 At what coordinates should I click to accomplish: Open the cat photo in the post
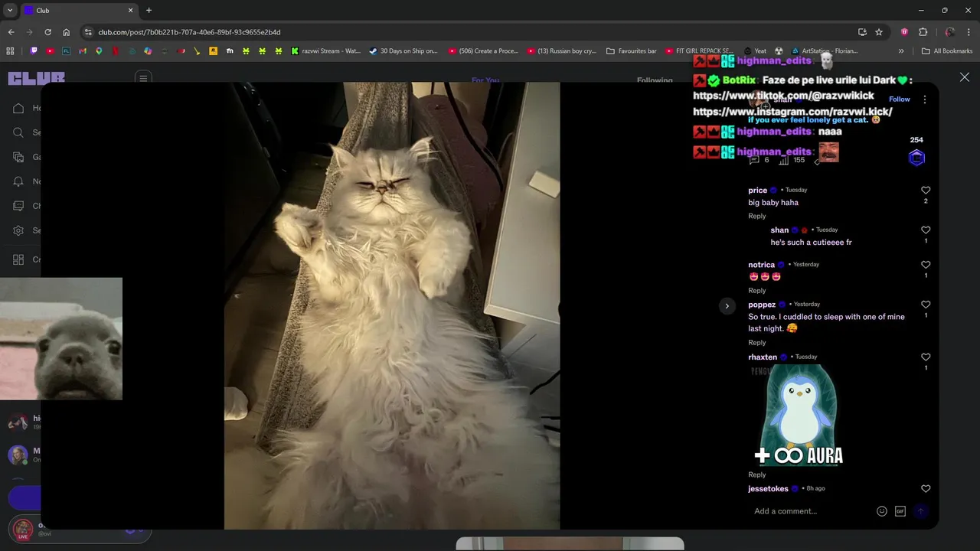[392, 306]
